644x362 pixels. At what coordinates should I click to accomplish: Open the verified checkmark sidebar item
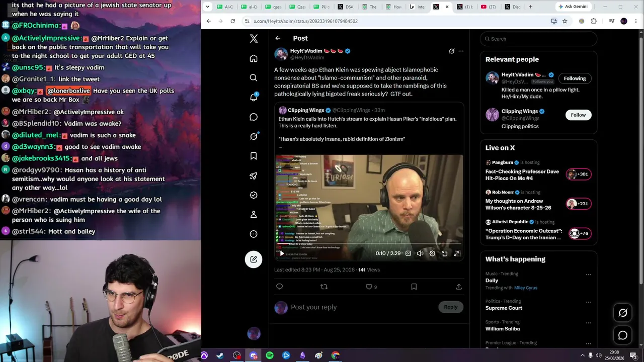pos(254,195)
